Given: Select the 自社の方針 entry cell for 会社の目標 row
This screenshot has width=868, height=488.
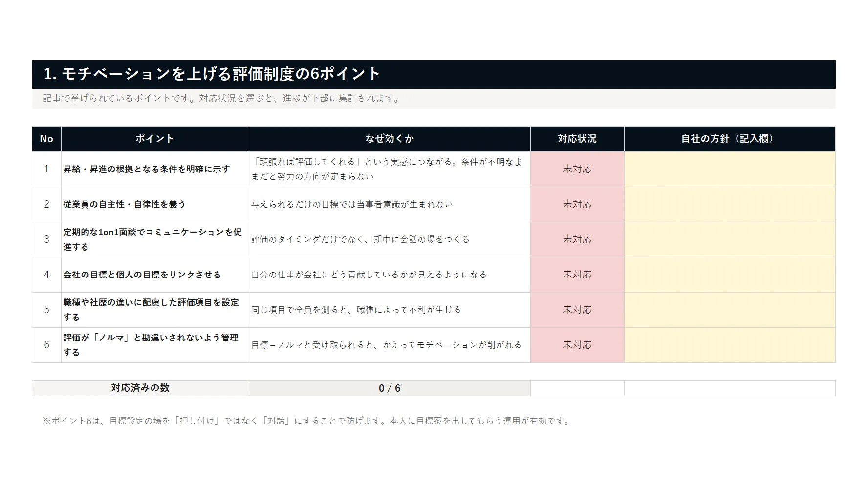Looking at the screenshot, I should pyautogui.click(x=730, y=275).
